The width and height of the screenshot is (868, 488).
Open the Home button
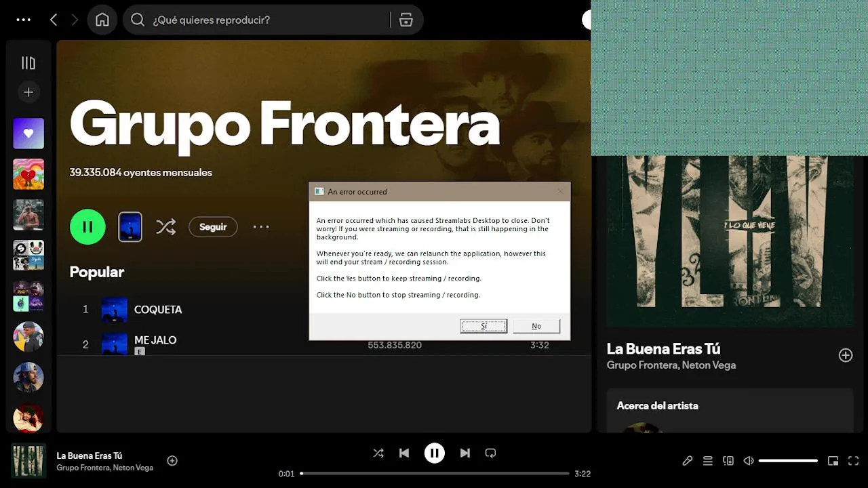coord(102,20)
